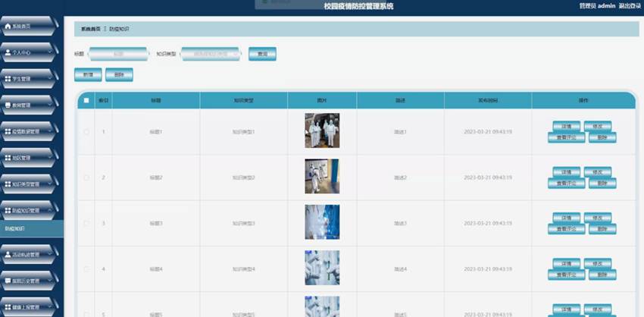Viewport: 644px width, 317px height.
Task: Click 删除 for row 标题3
Action: [x=602, y=229]
